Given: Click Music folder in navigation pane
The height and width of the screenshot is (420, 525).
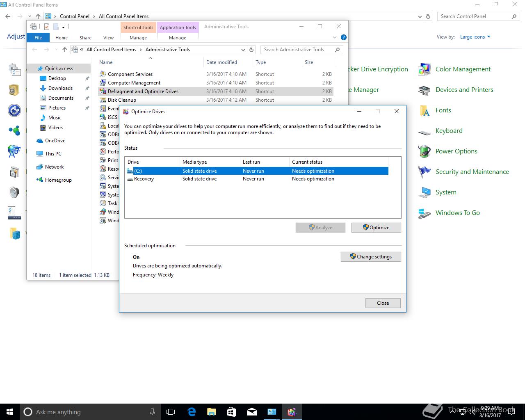Looking at the screenshot, I should pyautogui.click(x=55, y=118).
